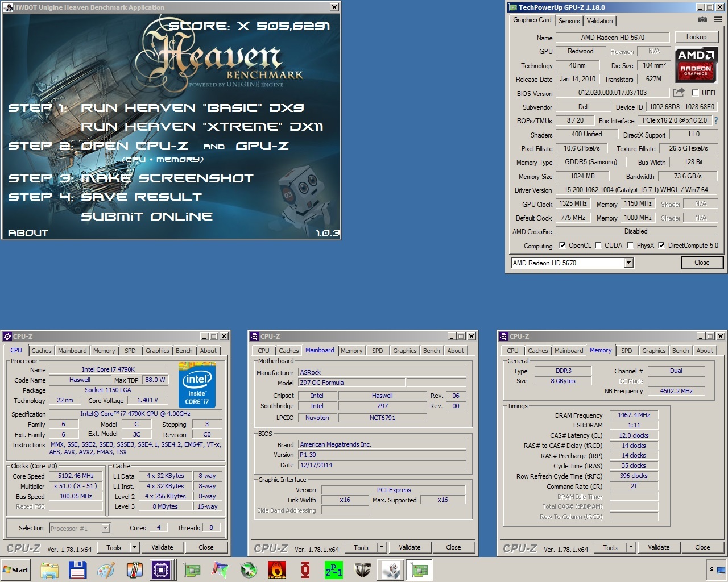Open About tab in CPU-Z Mainboard window

click(x=456, y=351)
